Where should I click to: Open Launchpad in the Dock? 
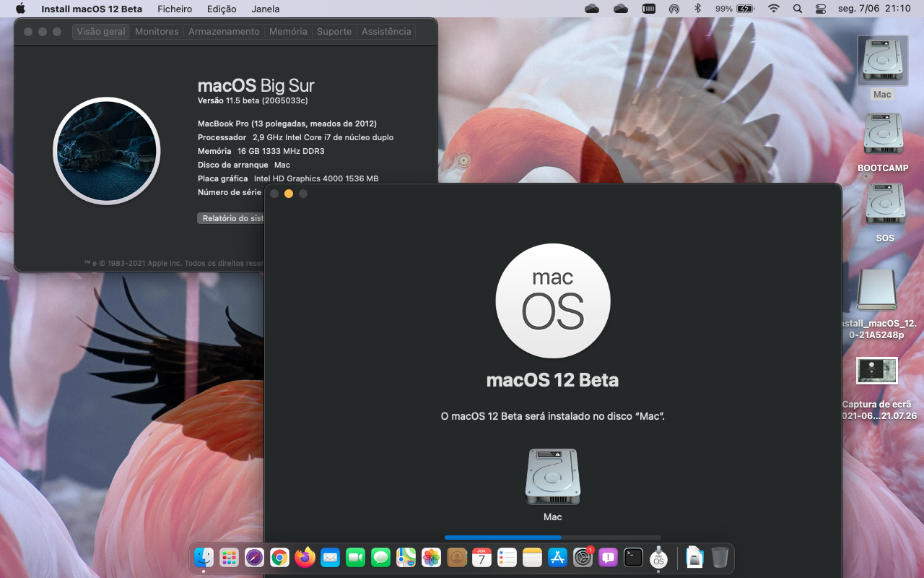[230, 557]
